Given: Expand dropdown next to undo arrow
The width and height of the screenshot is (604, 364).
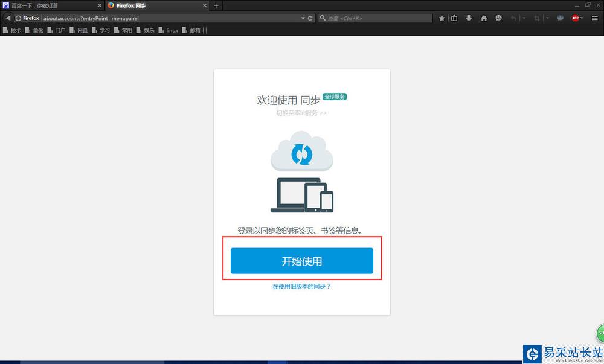Looking at the screenshot, I should coord(524,18).
